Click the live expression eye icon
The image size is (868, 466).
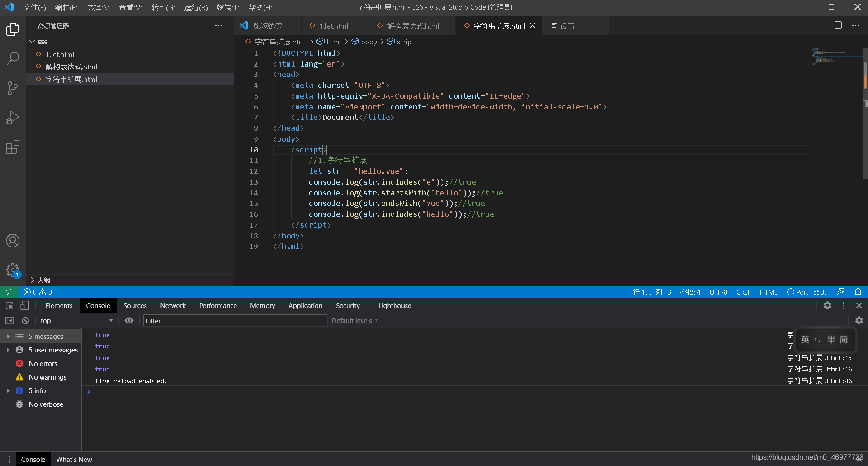click(x=129, y=320)
